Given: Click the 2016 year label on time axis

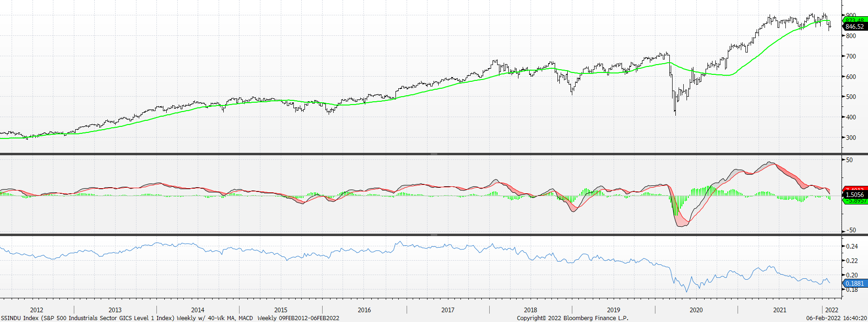Looking at the screenshot, I should [364, 310].
